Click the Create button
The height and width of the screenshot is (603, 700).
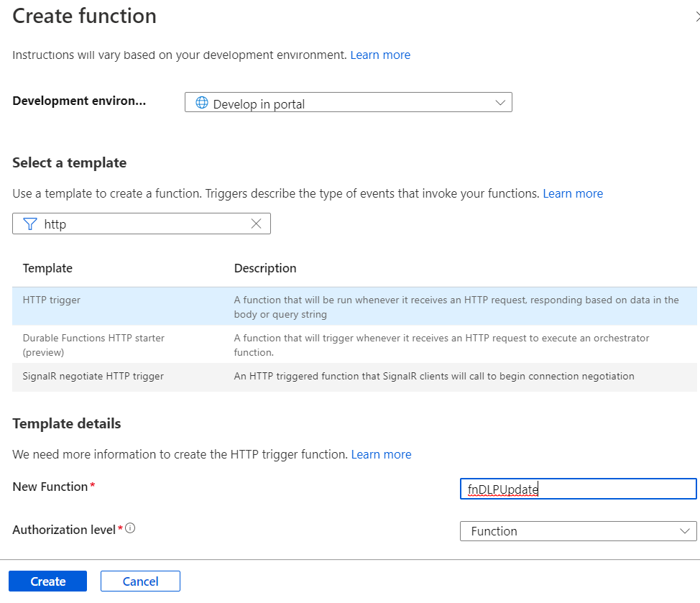point(47,581)
